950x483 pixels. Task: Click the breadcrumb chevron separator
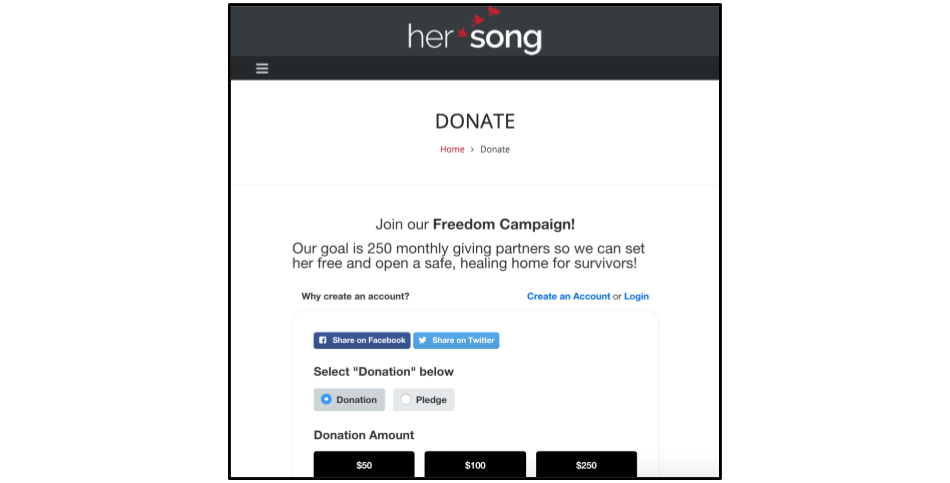473,150
